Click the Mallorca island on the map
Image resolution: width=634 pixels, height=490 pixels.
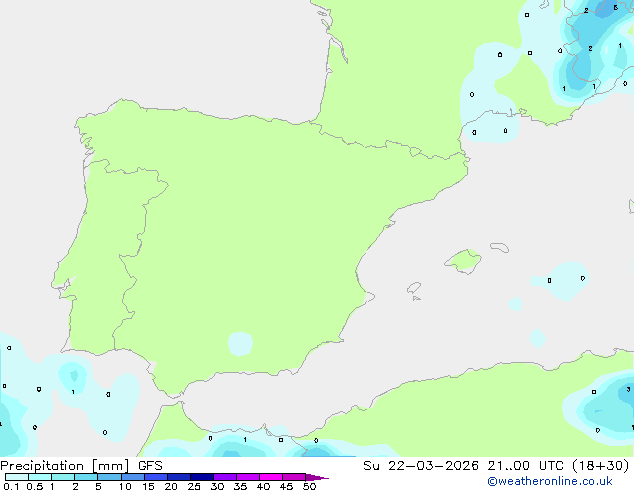(463, 261)
